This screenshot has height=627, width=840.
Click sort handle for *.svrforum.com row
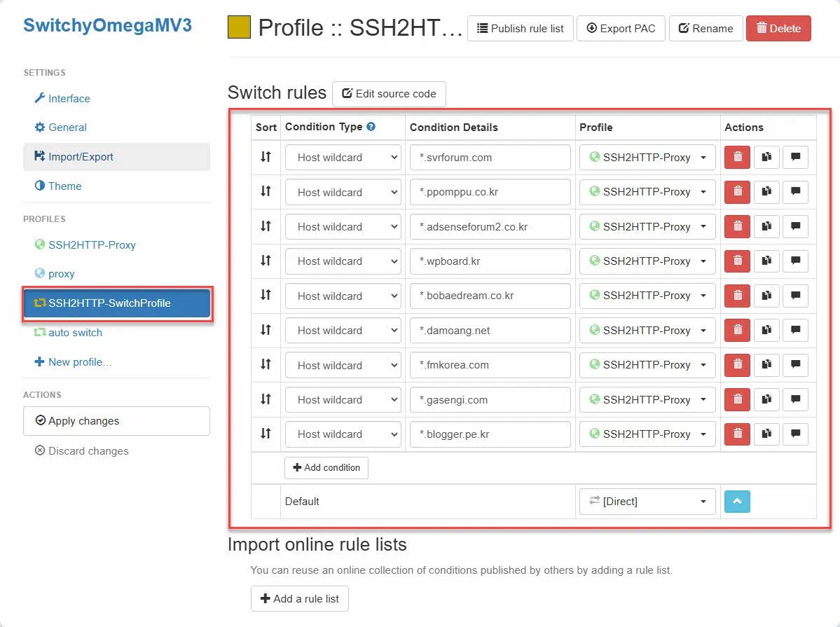pyautogui.click(x=266, y=156)
